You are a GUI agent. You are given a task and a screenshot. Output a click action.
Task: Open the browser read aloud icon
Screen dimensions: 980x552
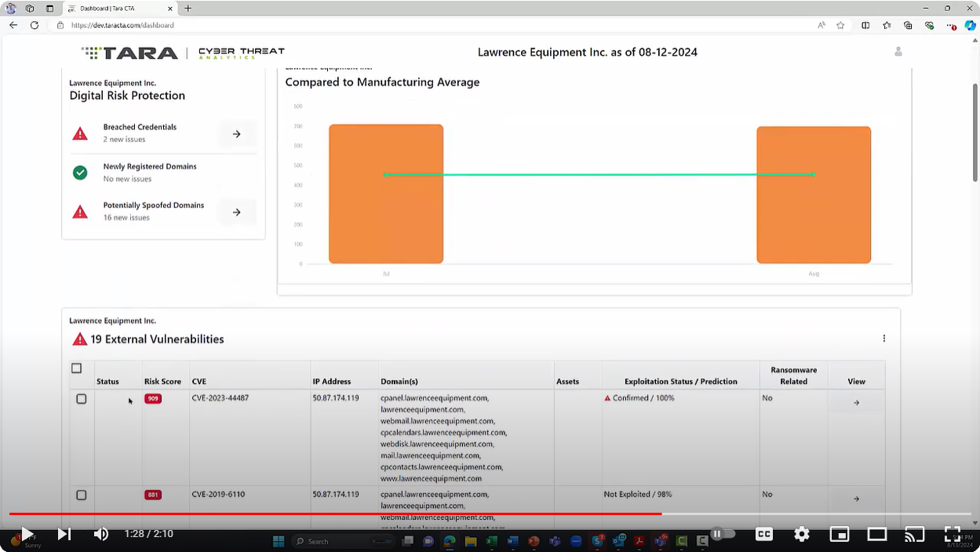(822, 25)
